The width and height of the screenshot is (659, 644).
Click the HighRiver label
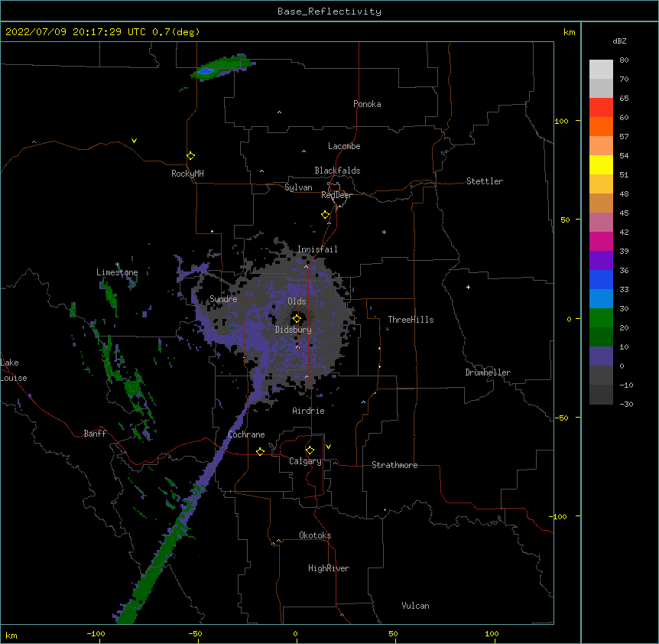click(x=329, y=568)
